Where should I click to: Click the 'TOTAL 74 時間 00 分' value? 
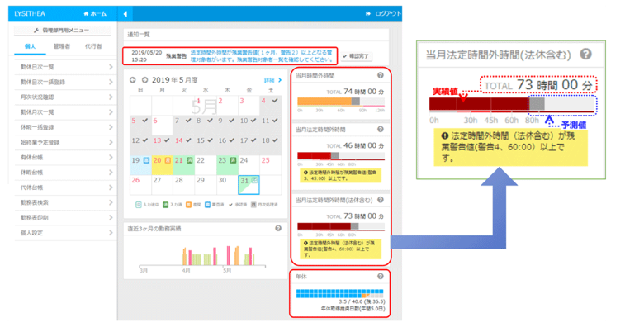[x=355, y=91]
